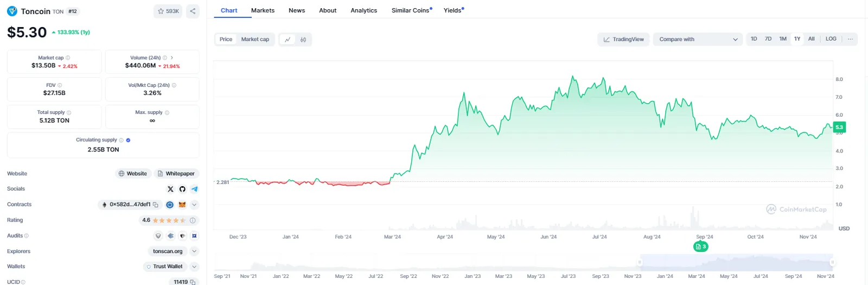Set chart range to 1Y
Screen dimensions: 868x285
pos(797,39)
